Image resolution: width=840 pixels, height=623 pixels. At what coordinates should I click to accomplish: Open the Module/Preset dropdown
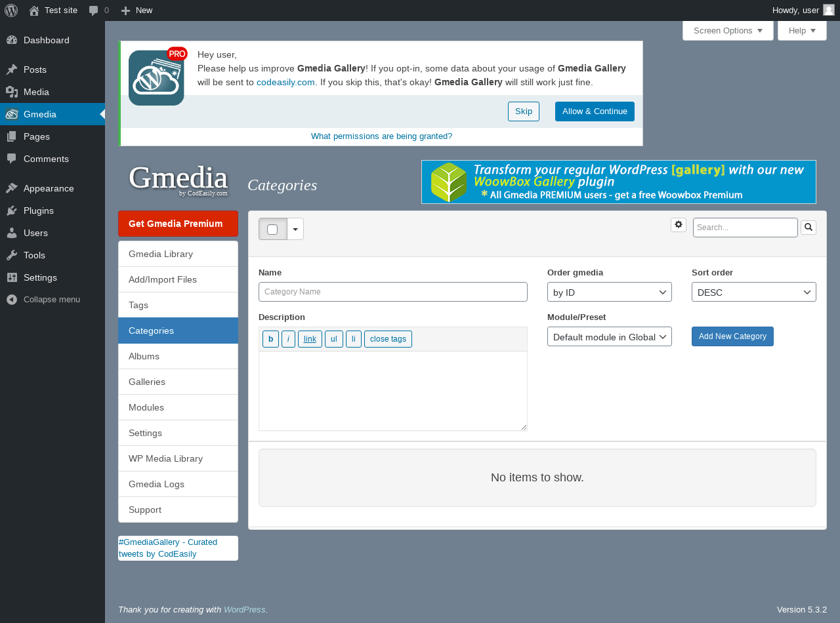pos(610,336)
